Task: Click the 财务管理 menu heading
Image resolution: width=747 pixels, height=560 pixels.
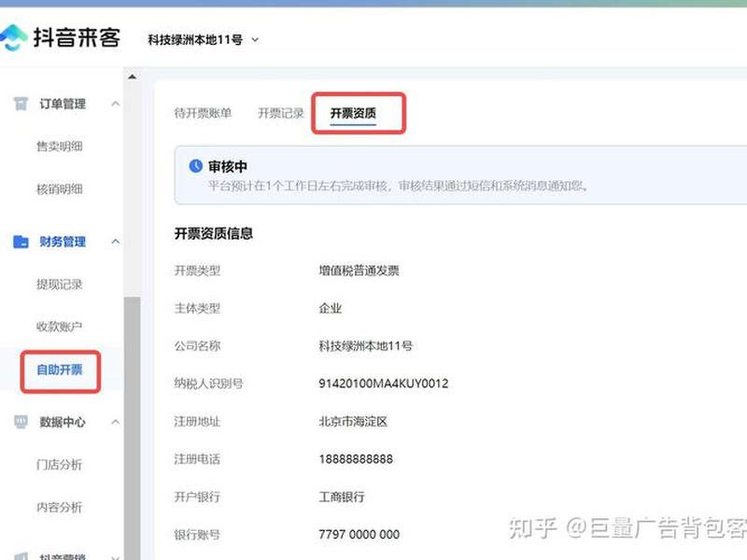Action: [63, 242]
